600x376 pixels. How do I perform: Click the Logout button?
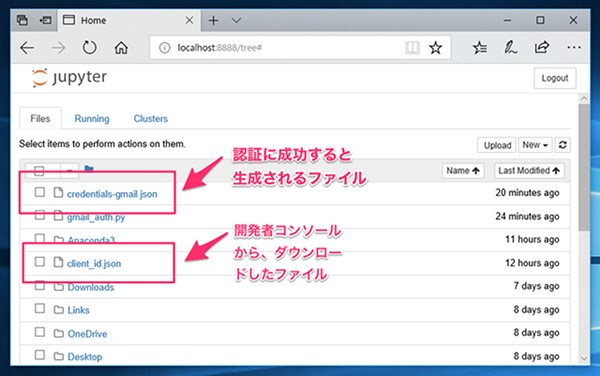tap(555, 78)
